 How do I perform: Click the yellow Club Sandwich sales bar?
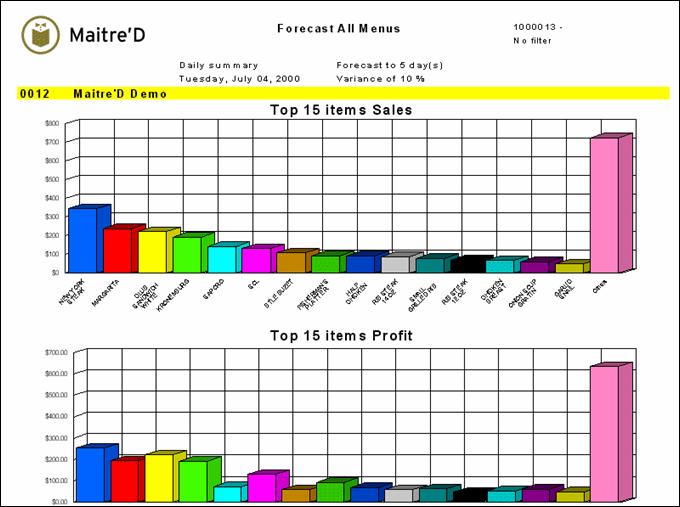pyautogui.click(x=152, y=252)
